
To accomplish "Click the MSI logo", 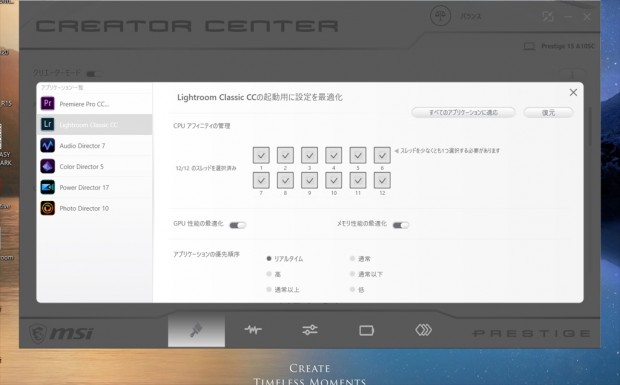I will (61, 333).
